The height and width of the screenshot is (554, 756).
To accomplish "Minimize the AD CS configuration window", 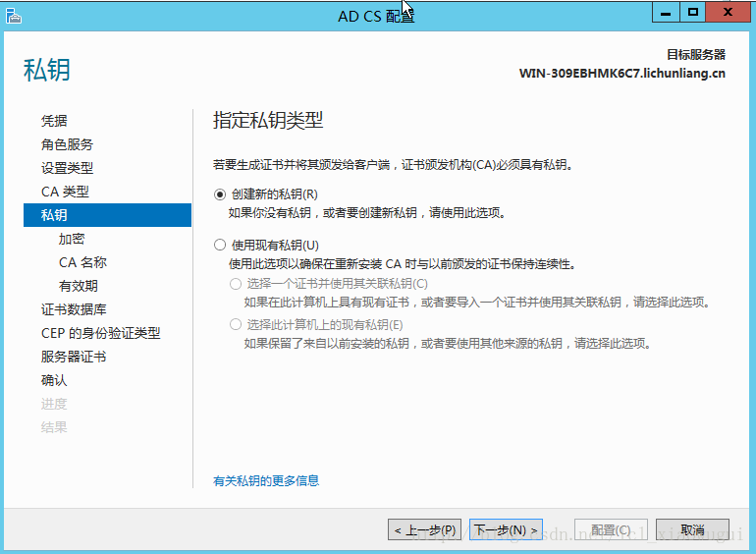I will click(666, 12).
